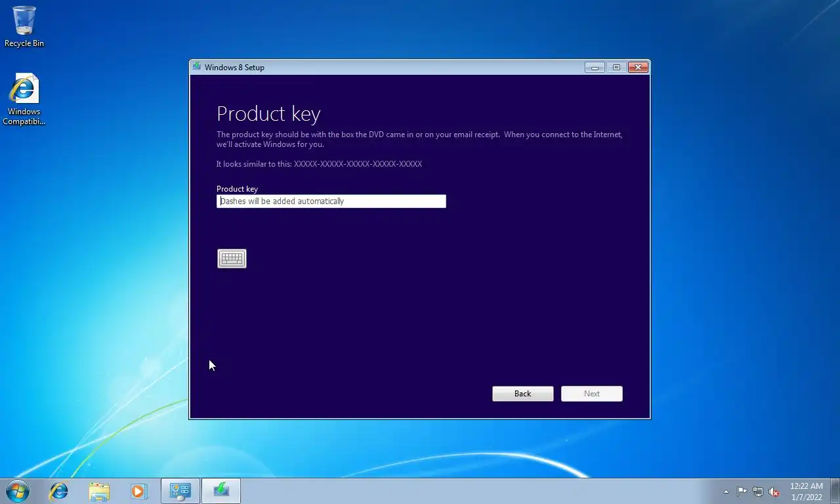Close the Windows 8 Setup window
This screenshot has width=840, height=504.
tap(638, 67)
